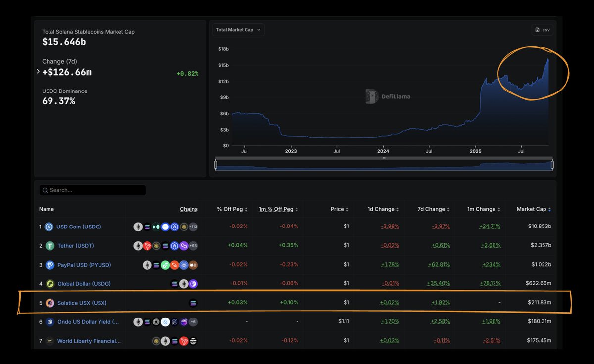Viewport: 594px width, 364px height.
Task: Click Ethereum chain icon in USDC row
Action: tap(138, 227)
